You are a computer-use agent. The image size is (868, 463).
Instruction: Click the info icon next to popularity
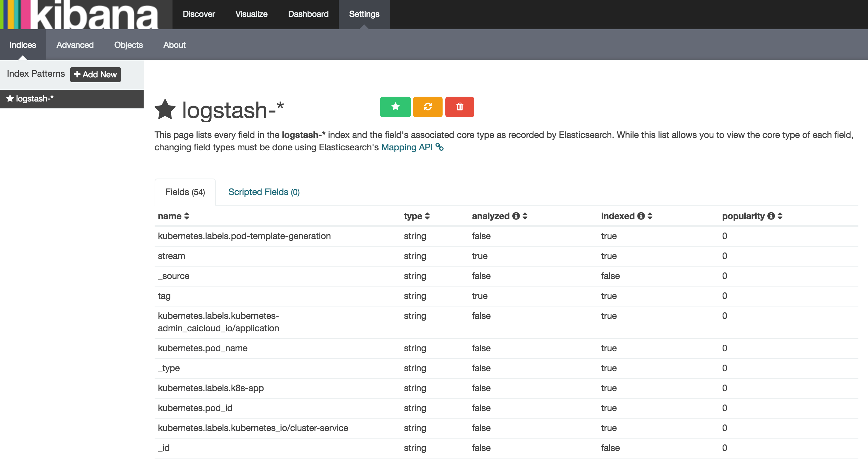point(771,216)
